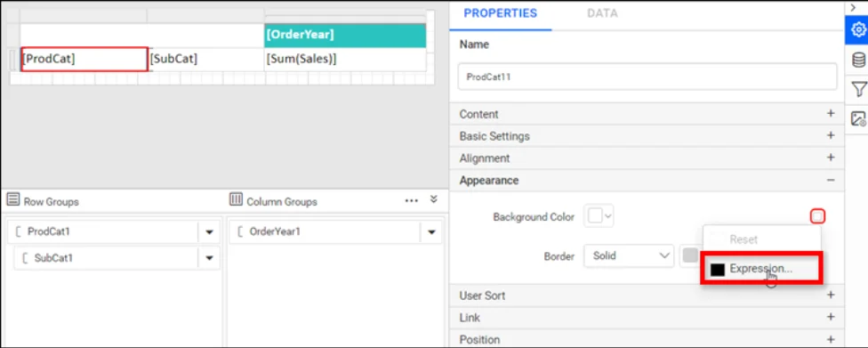Open the Data database icon in sidebar
This screenshot has height=348, width=868.
858,60
